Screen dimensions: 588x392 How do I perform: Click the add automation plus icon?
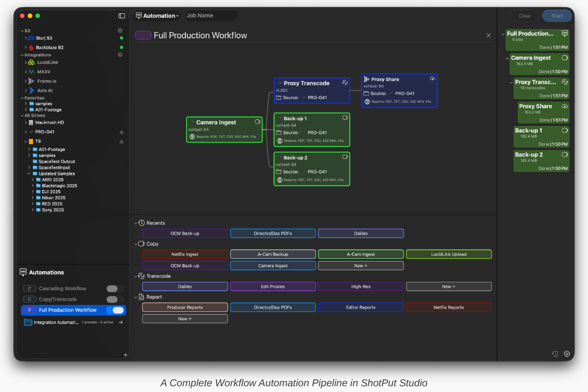(125, 355)
